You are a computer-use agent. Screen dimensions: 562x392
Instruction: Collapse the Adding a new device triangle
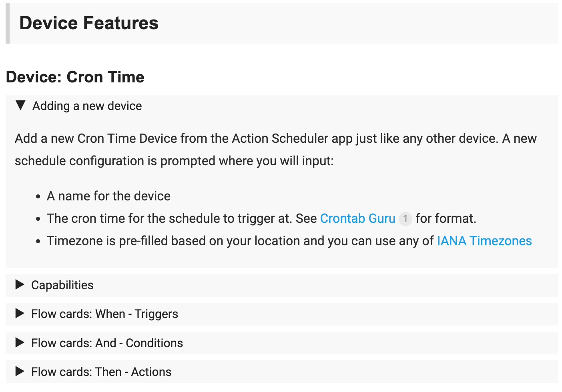click(x=20, y=106)
